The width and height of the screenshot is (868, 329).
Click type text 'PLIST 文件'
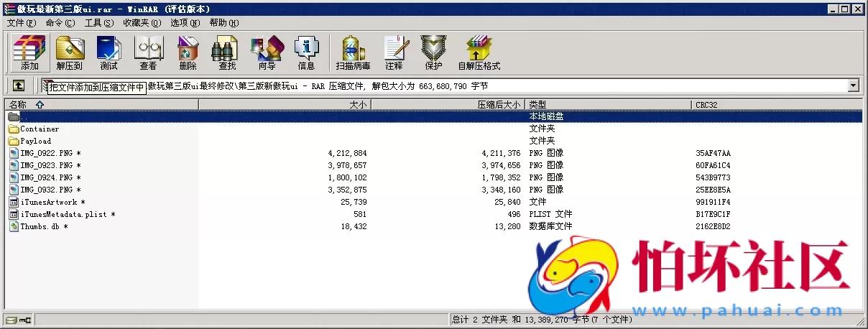click(x=550, y=214)
